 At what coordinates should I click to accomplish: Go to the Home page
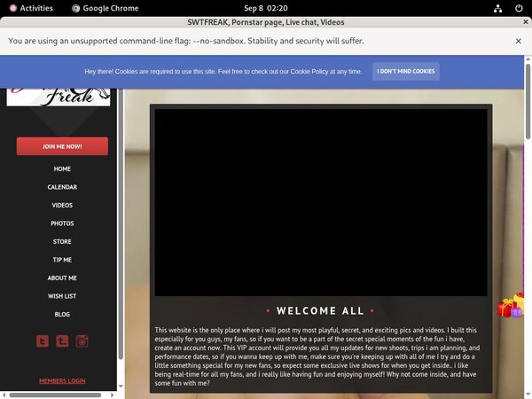(62, 168)
